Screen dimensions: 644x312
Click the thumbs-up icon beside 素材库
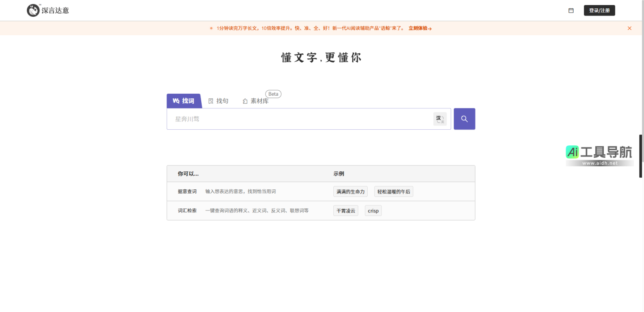coord(245,101)
